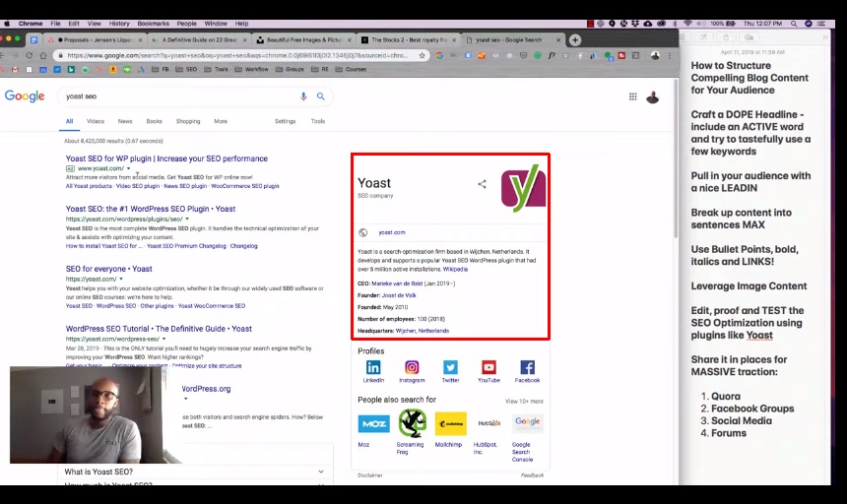Switch to the Beautiful Free Images tab
This screenshot has height=504, width=847.
coord(305,40)
